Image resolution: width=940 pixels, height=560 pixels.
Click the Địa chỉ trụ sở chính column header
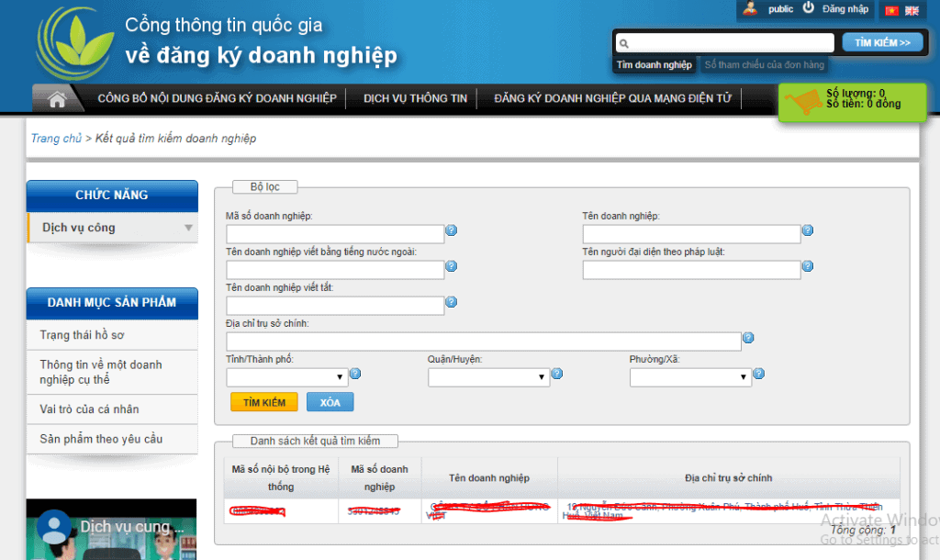pyautogui.click(x=728, y=478)
